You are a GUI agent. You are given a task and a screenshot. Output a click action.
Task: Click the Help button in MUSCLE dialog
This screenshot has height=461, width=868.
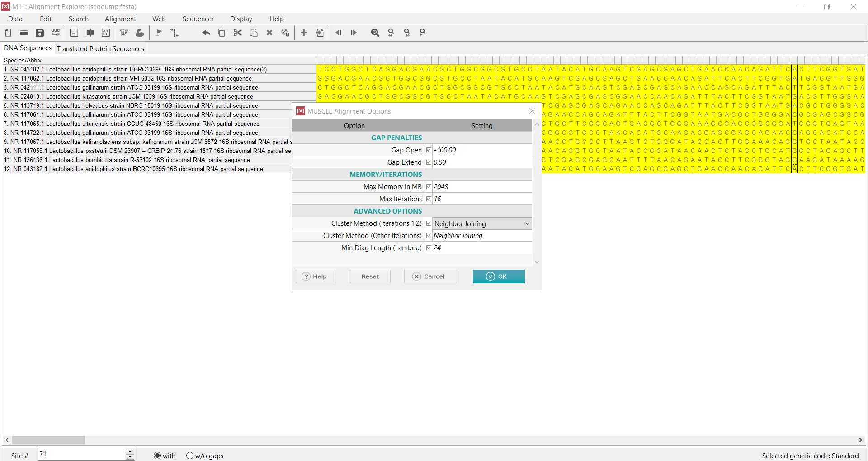tap(316, 276)
